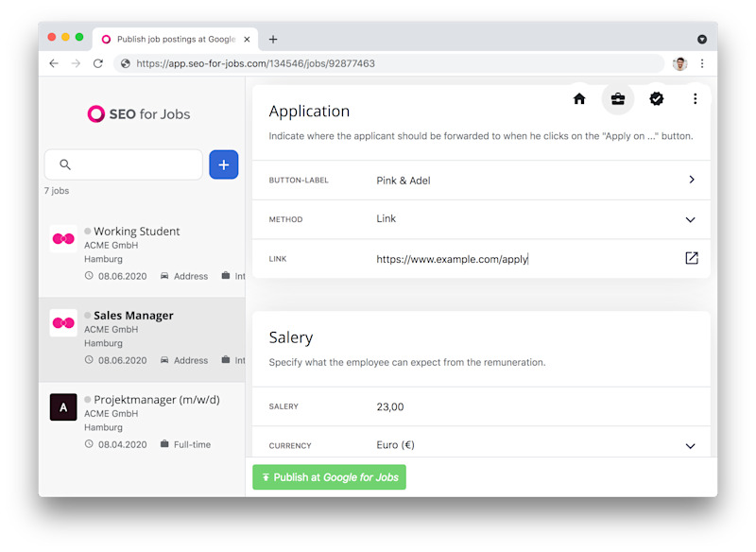Go back with the browser back arrow
The width and height of the screenshot is (756, 552).
54,63
